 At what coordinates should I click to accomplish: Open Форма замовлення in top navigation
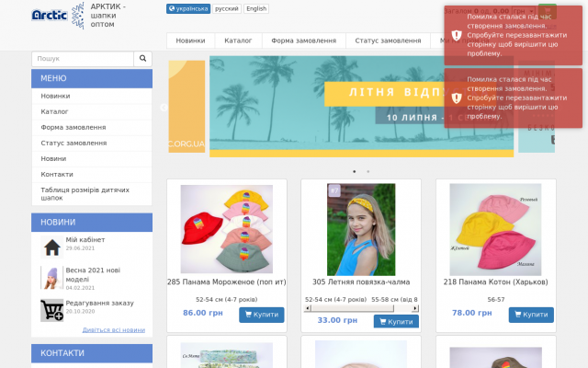tap(304, 40)
